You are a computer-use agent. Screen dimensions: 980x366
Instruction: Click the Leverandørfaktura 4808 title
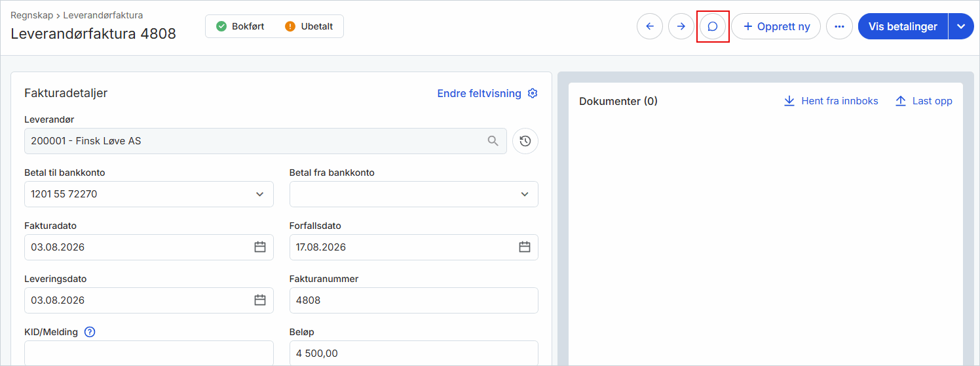point(93,33)
